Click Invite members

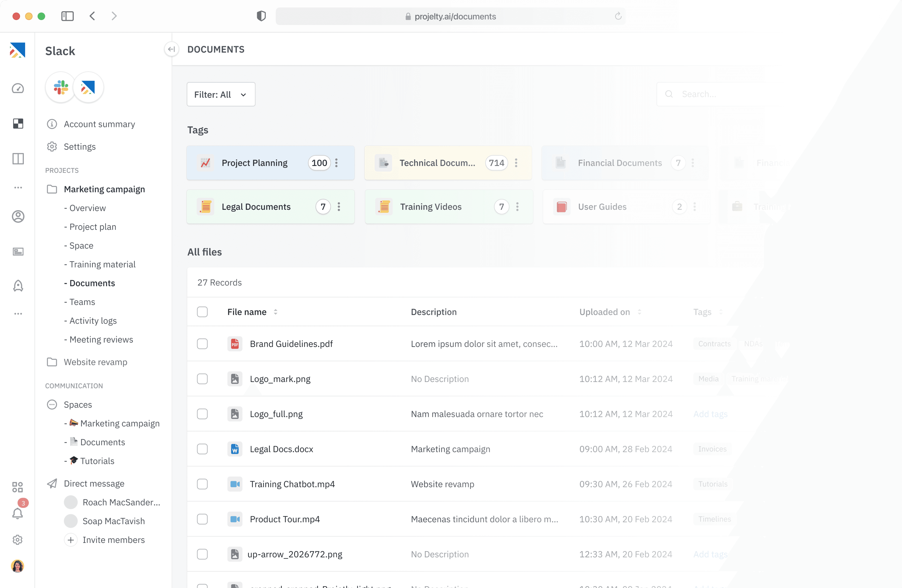(113, 540)
